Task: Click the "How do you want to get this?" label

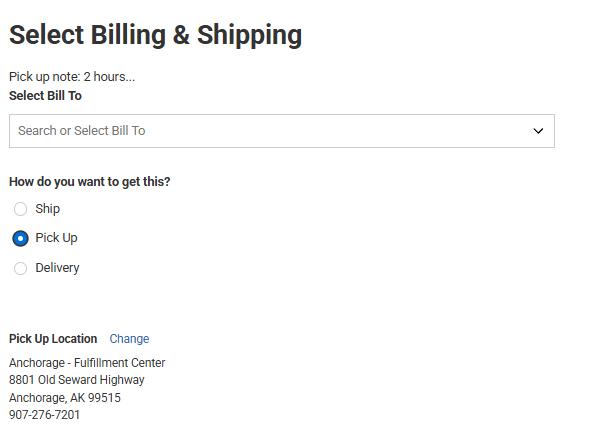Action: (x=89, y=182)
